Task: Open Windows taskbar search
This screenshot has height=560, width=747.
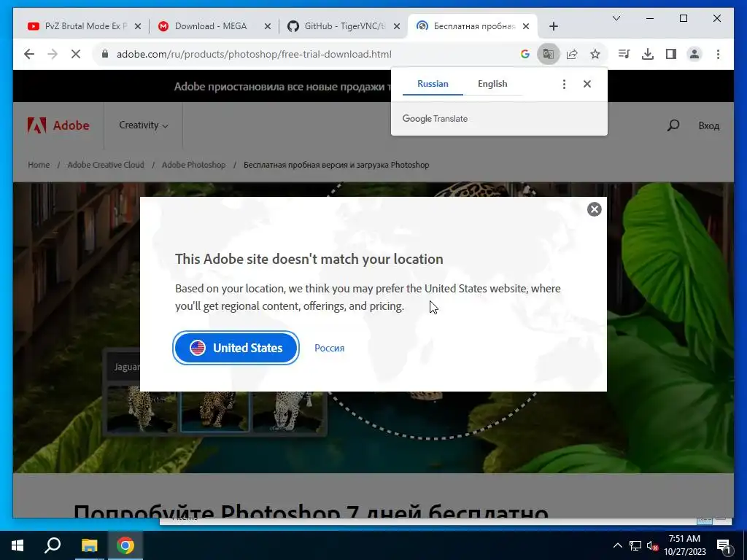Action: (53, 545)
